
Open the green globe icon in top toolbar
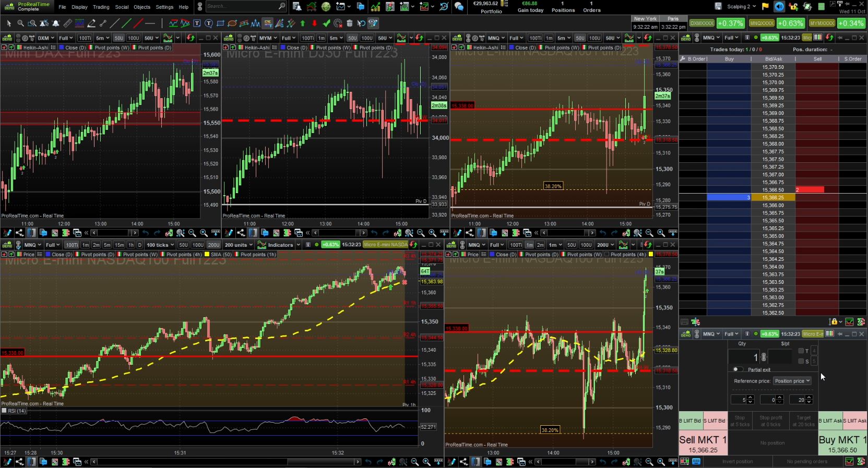point(326,6)
